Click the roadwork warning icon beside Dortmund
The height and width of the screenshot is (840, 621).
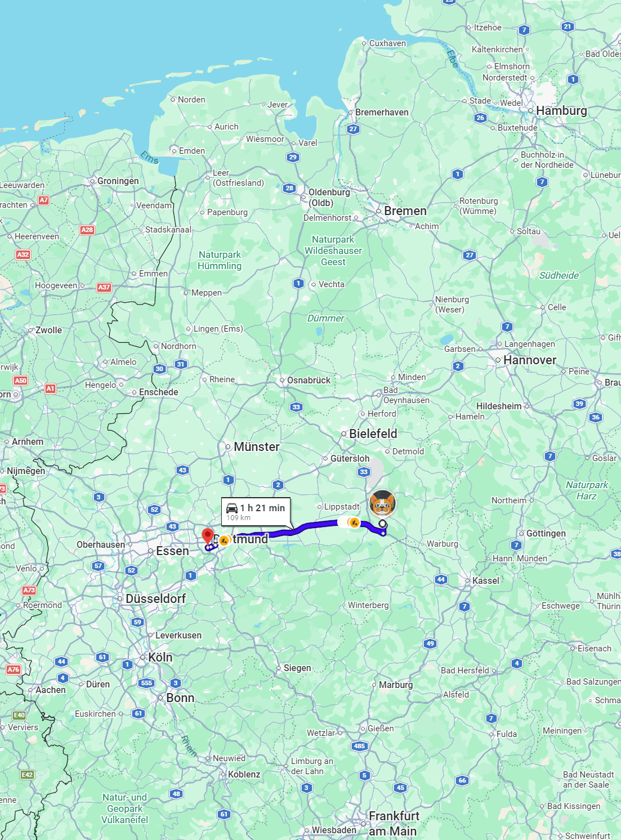pos(224,540)
